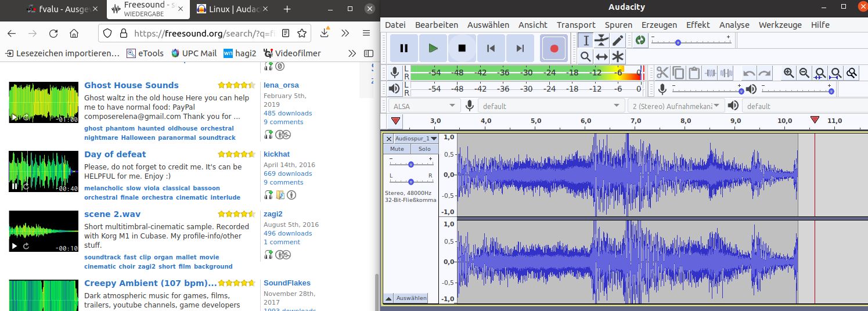Adjust the track gain slider

(411, 165)
